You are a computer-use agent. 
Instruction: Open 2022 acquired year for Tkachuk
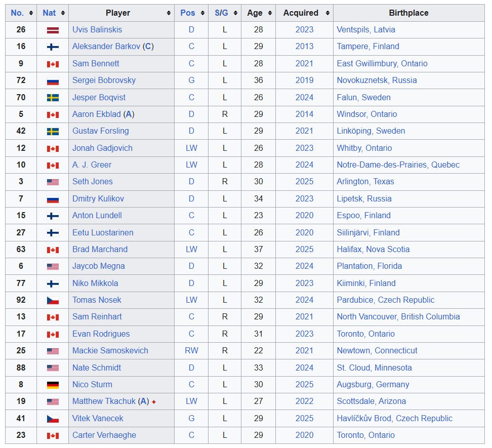[x=304, y=401]
